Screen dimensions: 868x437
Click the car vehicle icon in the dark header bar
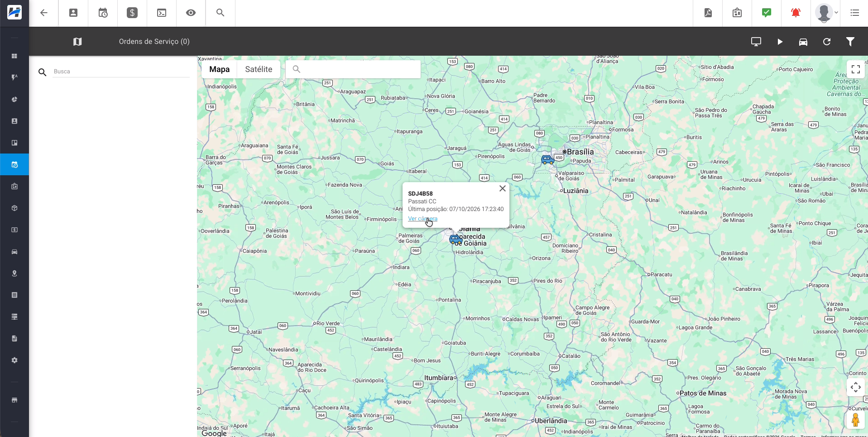pyautogui.click(x=803, y=42)
